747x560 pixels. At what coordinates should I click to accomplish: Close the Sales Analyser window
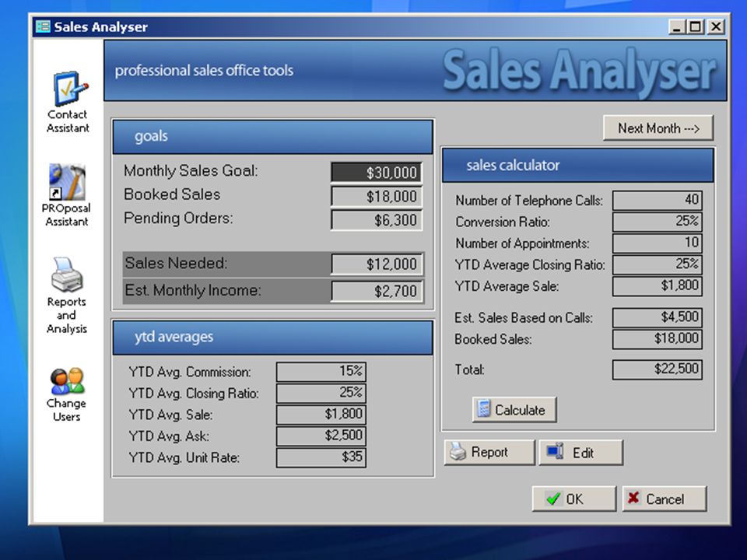[x=716, y=26]
